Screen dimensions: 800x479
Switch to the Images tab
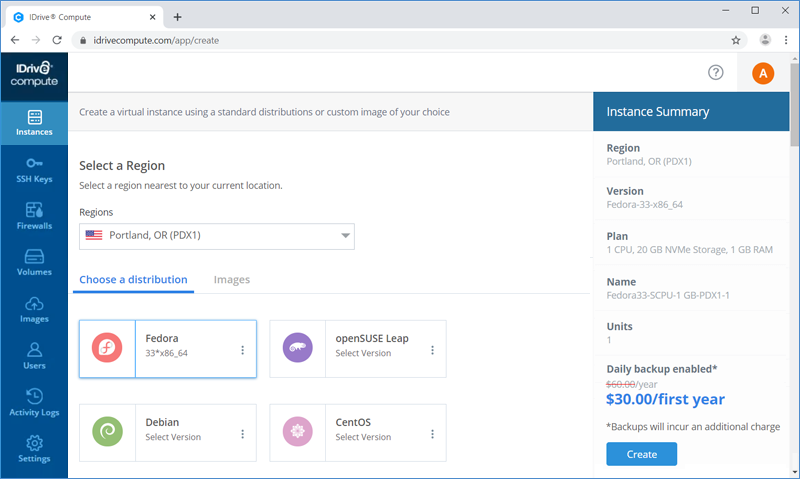(232, 280)
